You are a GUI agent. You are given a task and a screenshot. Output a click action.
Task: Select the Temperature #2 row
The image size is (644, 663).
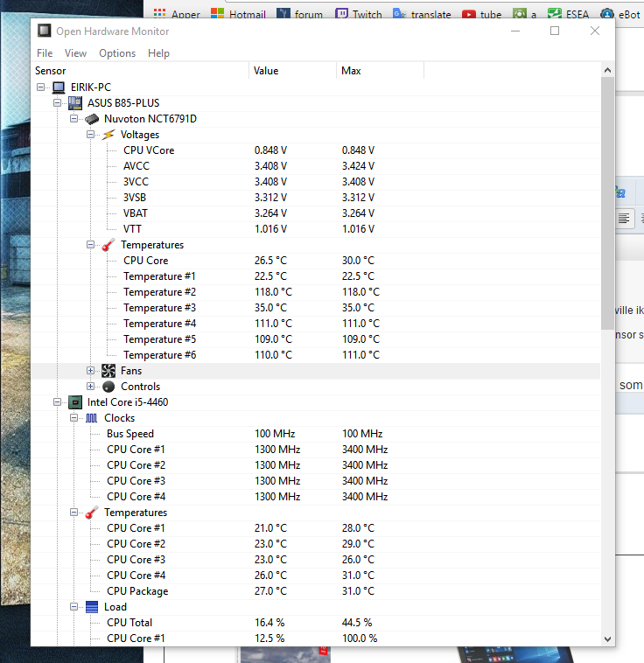pos(316,292)
